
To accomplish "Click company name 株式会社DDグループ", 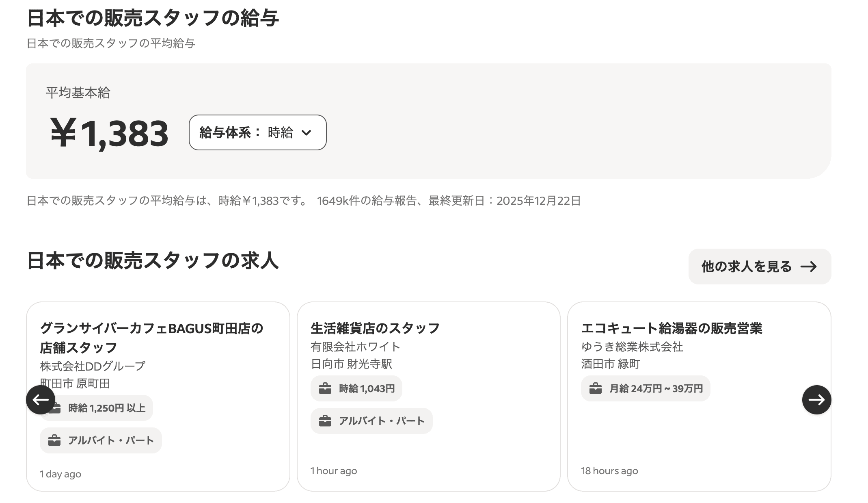I will (93, 366).
